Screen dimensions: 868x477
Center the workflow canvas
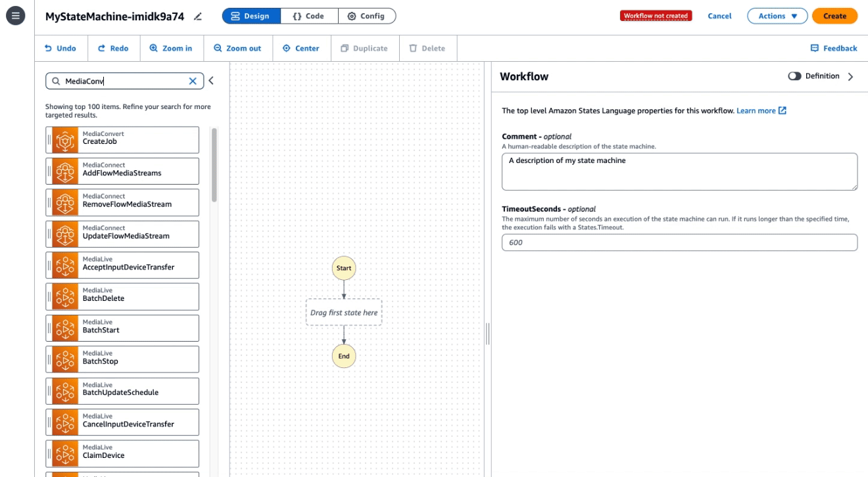click(x=301, y=48)
